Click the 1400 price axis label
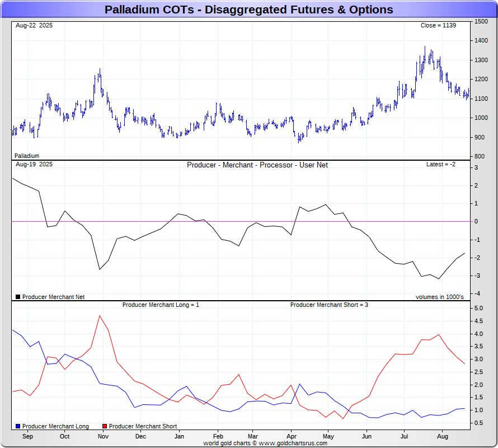This screenshot has width=498, height=448. (x=481, y=40)
